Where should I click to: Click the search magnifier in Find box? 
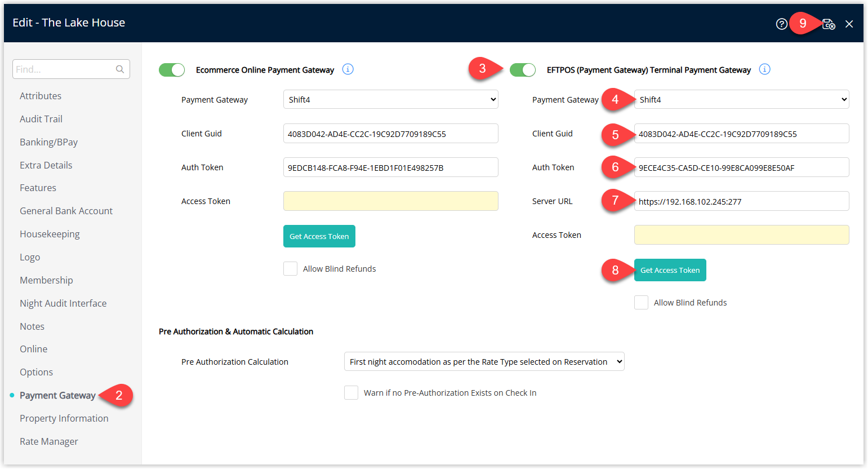pyautogui.click(x=120, y=69)
